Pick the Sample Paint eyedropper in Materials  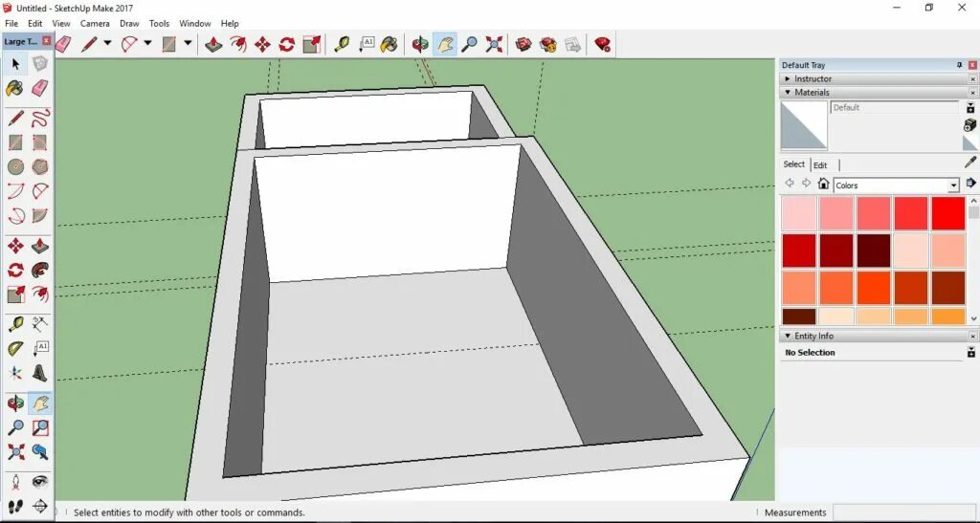(970, 163)
